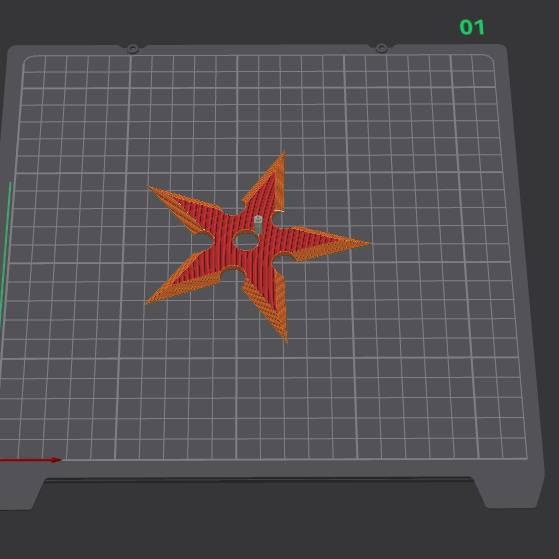This screenshot has height=559, width=559.
Task: Click inside the star's circular center hole
Action: coord(246,241)
